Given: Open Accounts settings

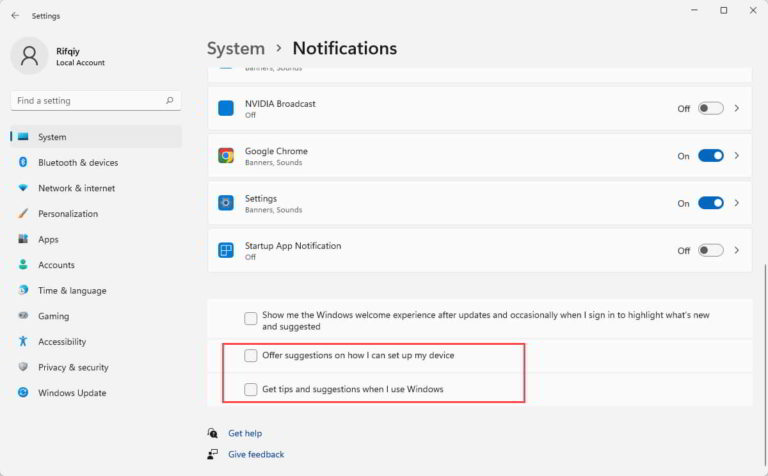Looking at the screenshot, I should pyautogui.click(x=96, y=264).
